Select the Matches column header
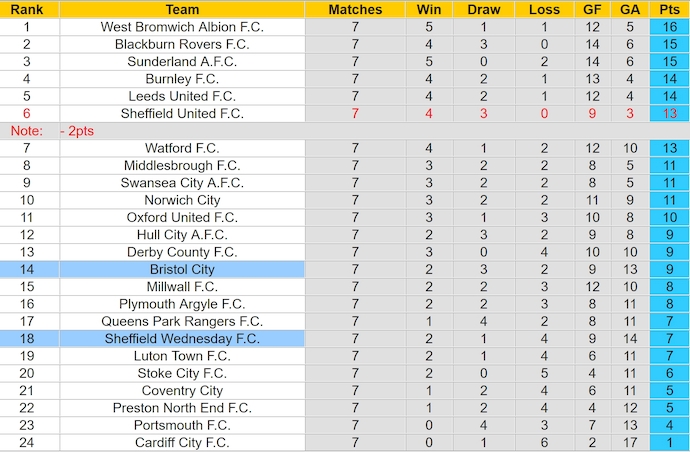This screenshot has height=452, width=690. click(x=355, y=10)
